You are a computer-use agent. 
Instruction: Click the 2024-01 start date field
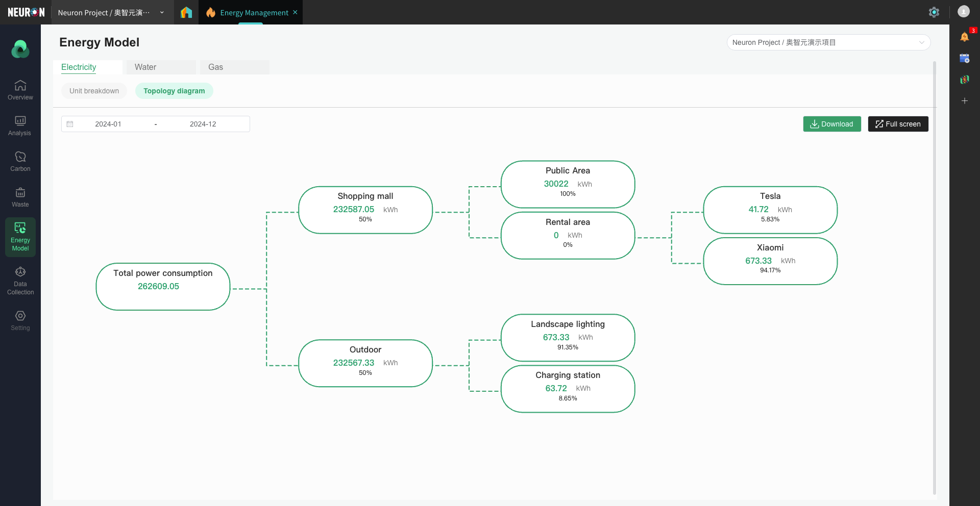(x=108, y=124)
